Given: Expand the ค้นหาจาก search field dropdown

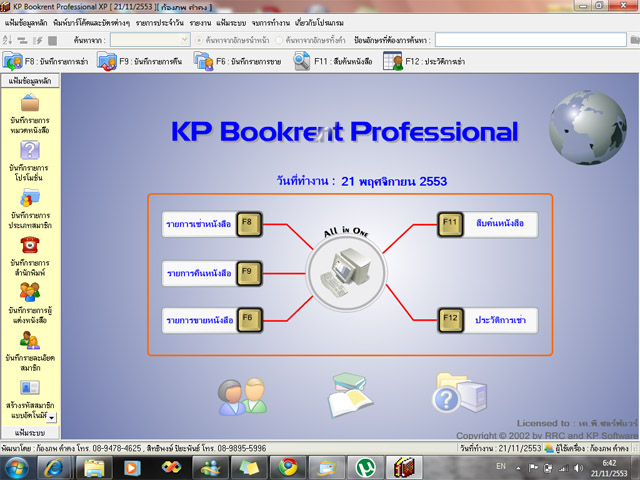Looking at the screenshot, I should (x=184, y=40).
